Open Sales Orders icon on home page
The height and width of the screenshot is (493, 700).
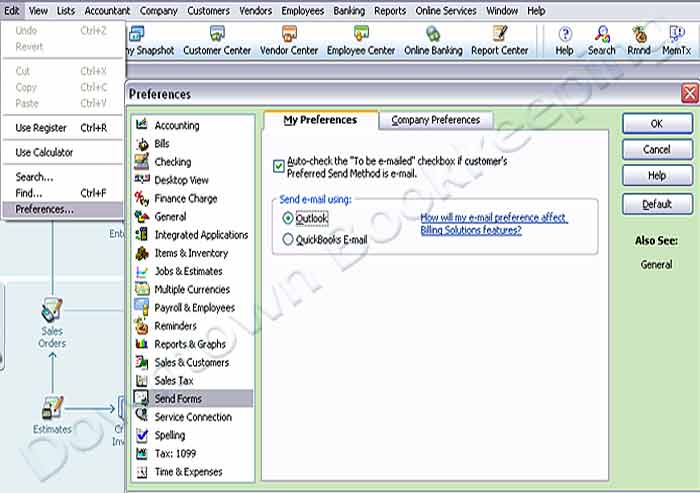click(52, 309)
